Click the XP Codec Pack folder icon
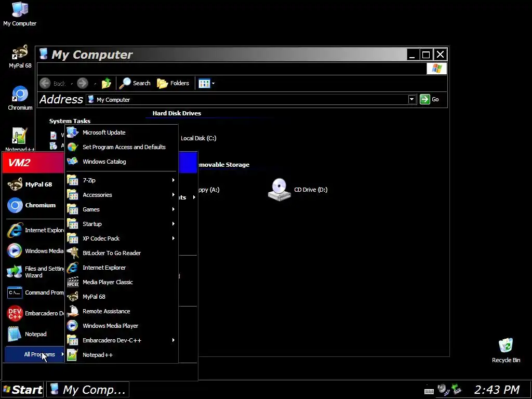The height and width of the screenshot is (399, 532). (73, 238)
